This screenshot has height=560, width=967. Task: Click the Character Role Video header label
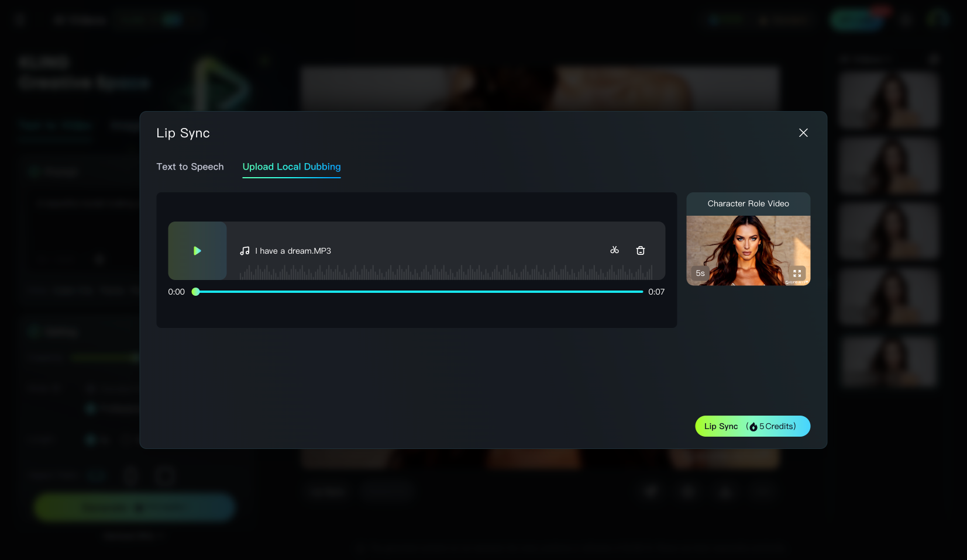coord(748,203)
